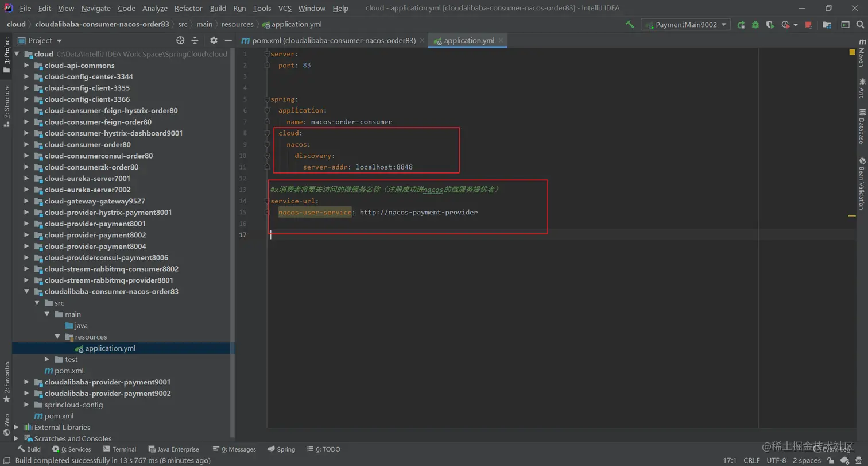This screenshot has width=868, height=466.
Task: Change UTF-8 file encoding in status bar
Action: click(x=776, y=460)
